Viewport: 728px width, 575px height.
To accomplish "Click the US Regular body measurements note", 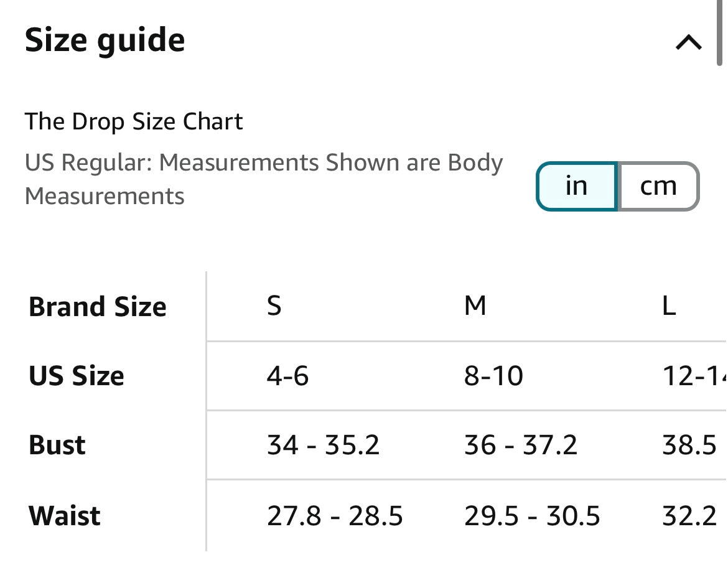I will tap(264, 179).
